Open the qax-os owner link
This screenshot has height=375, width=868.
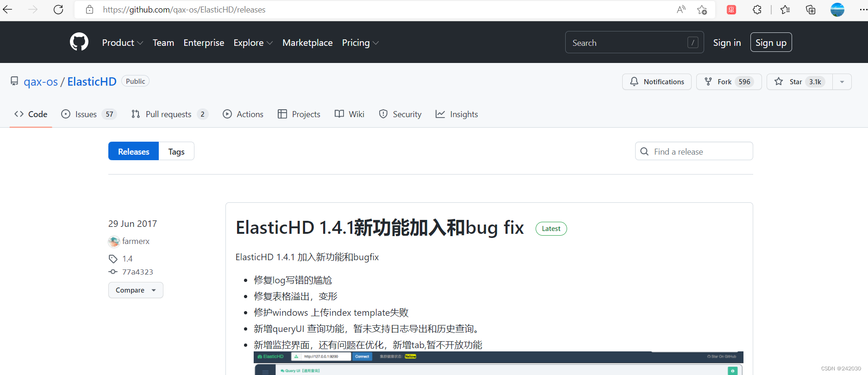pos(41,82)
